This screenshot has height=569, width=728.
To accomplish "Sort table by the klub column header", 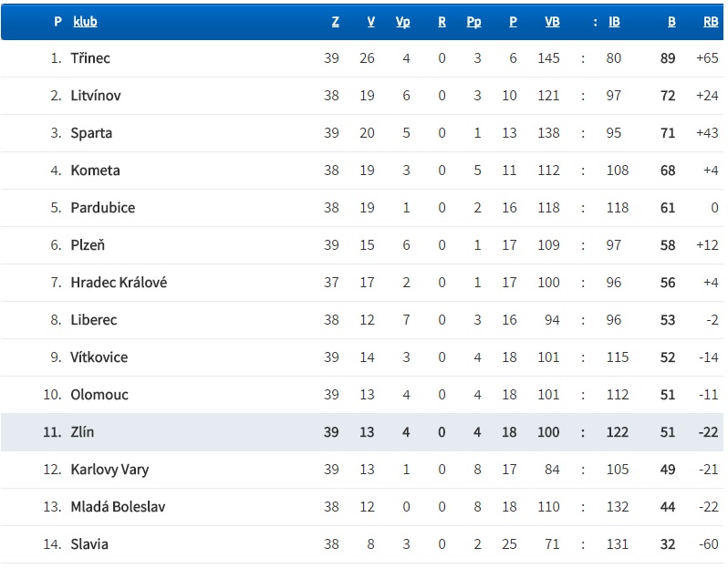I will point(85,22).
